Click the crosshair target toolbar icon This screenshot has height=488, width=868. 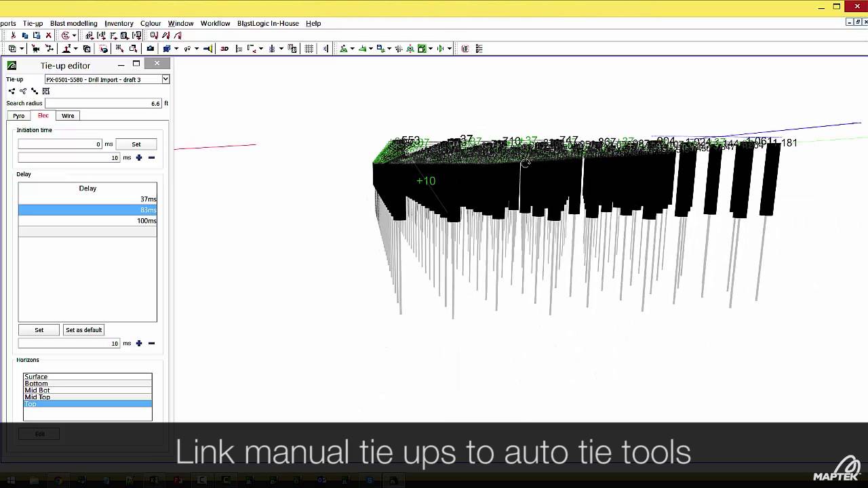pos(399,49)
